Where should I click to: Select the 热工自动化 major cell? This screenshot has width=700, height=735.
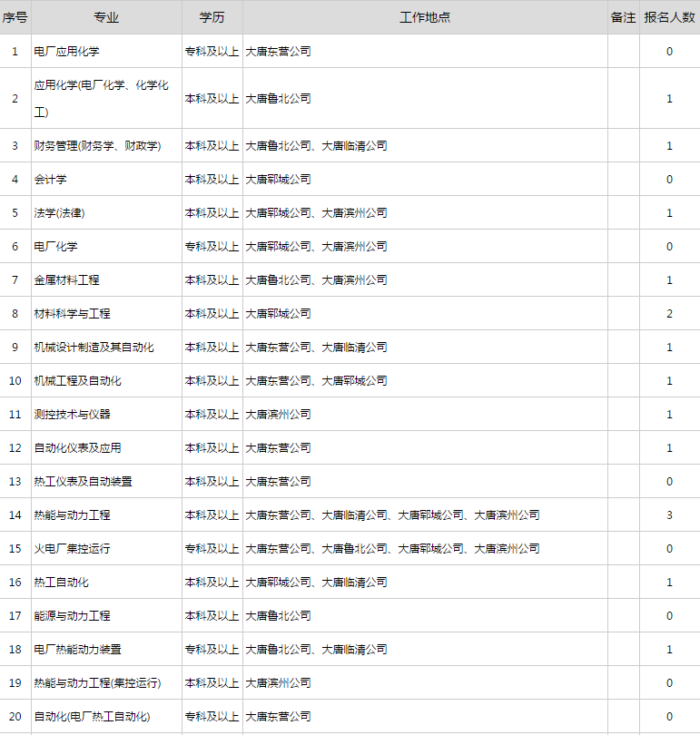61,583
